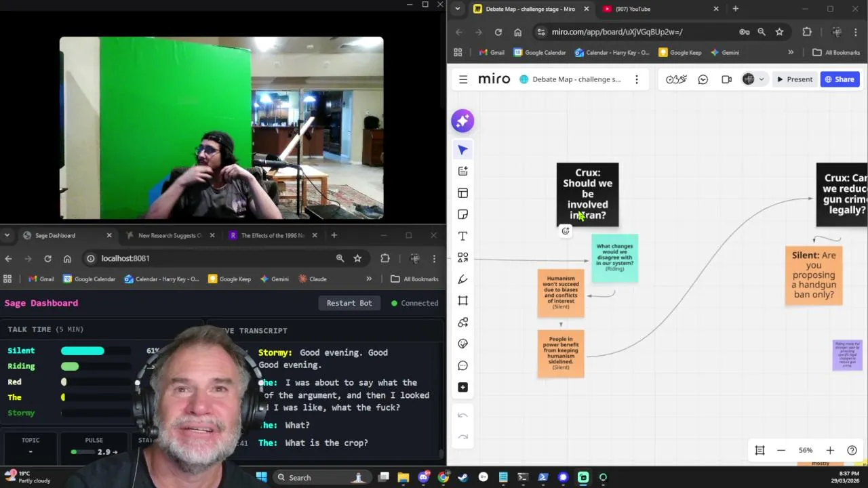Undo last action in Miro

tap(462, 415)
